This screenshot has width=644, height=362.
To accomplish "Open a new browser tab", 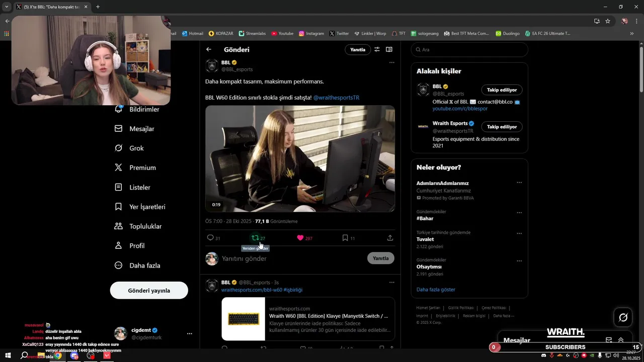I will click(x=98, y=7).
